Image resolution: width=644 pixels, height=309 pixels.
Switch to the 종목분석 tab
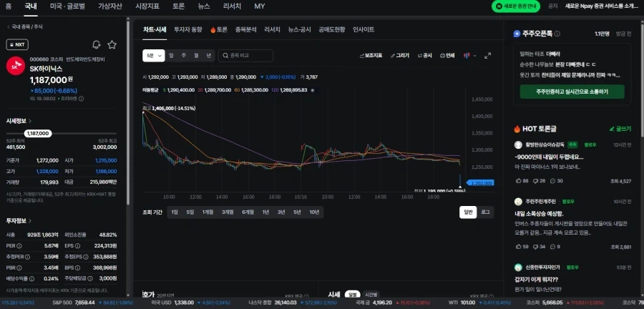coord(246,29)
